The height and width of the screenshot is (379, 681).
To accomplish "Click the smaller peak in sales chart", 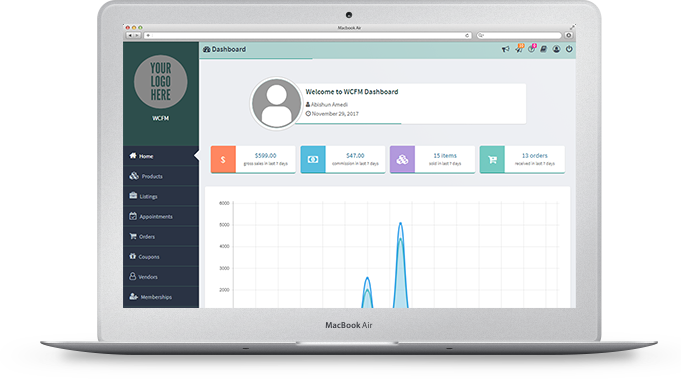I will [x=367, y=278].
